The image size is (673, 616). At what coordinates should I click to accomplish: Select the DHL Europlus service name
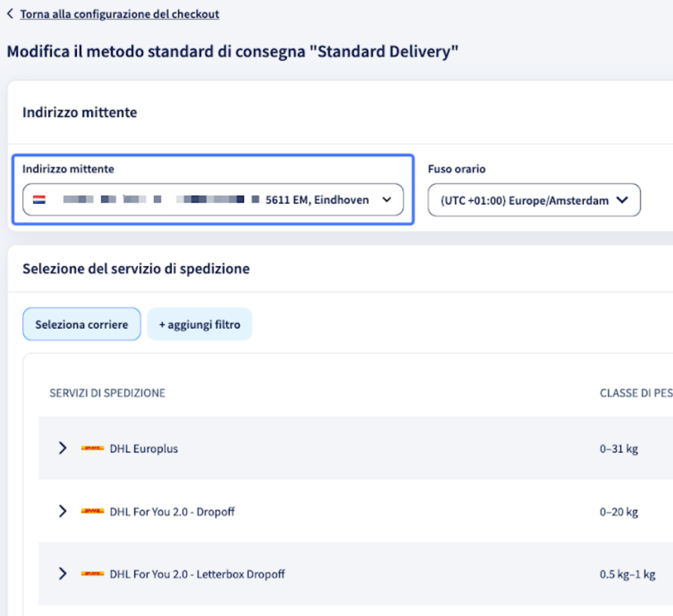click(x=144, y=449)
